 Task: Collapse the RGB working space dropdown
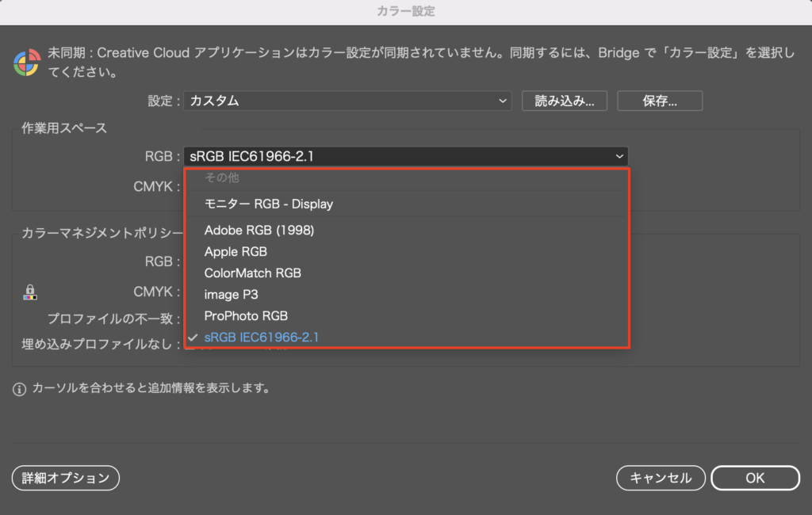click(405, 157)
